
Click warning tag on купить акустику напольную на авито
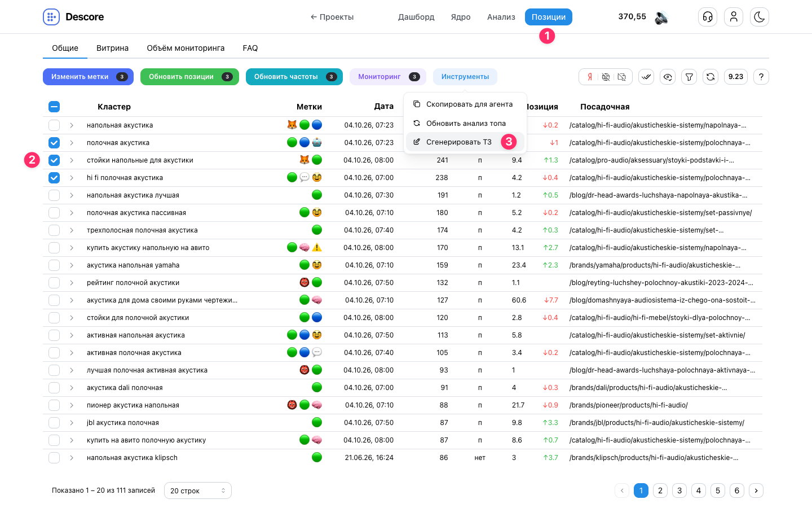click(317, 247)
